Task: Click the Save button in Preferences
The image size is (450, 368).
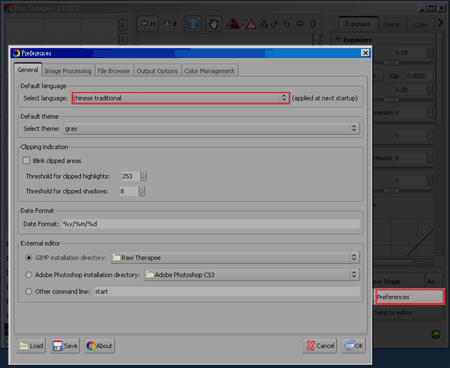Action: [65, 346]
